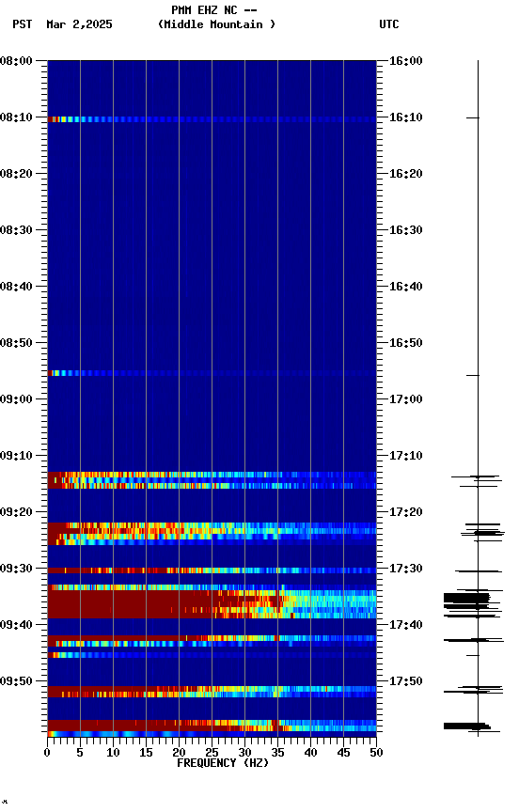The height and width of the screenshot is (812, 519).
Task: Click the '09:40' PST time label
Action: [16, 625]
